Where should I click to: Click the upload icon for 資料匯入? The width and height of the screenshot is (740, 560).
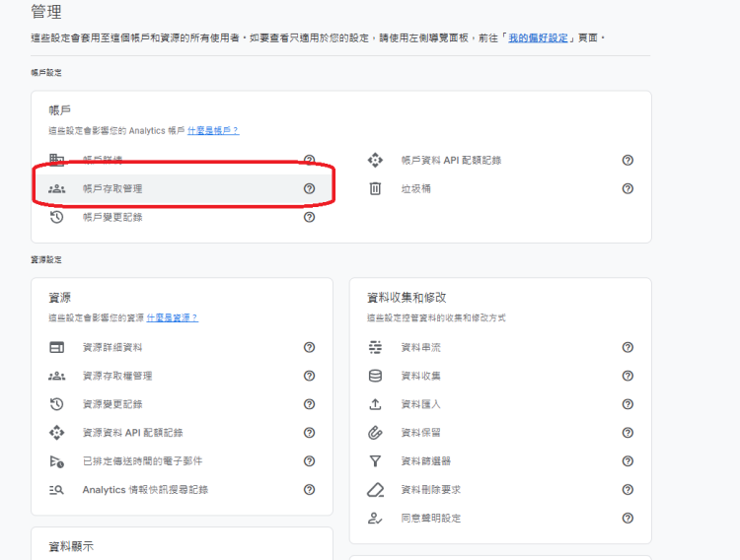click(375, 404)
